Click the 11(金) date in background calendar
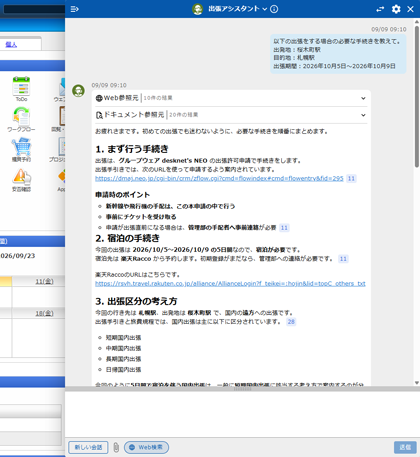This screenshot has width=420, height=457. 44,282
